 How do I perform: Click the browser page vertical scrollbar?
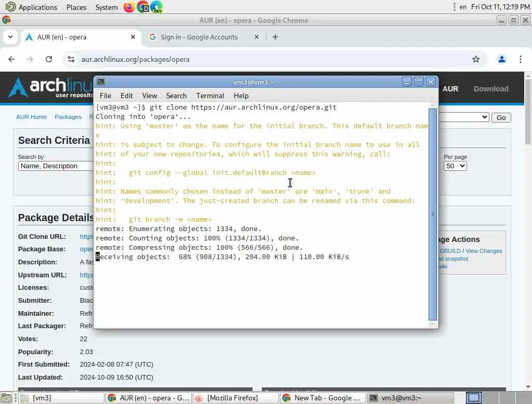click(x=528, y=112)
